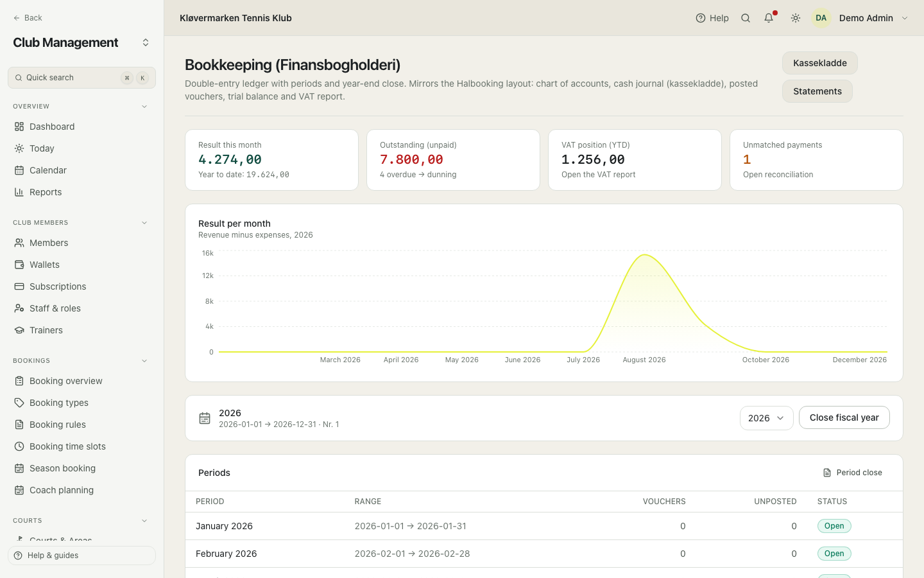Viewport: 924px width, 578px height.
Task: Click Open reconciliation link
Action: pos(778,175)
